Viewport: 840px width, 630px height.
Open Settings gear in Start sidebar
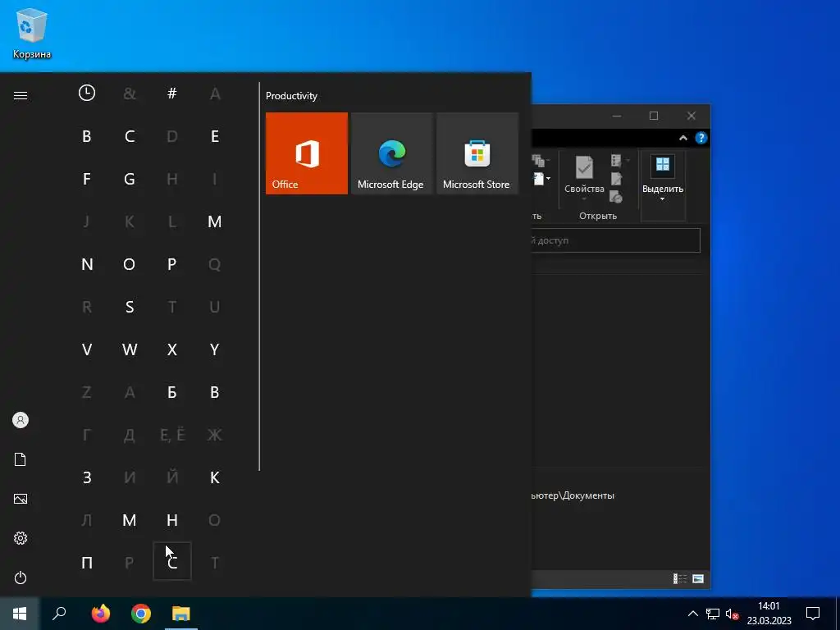21,538
